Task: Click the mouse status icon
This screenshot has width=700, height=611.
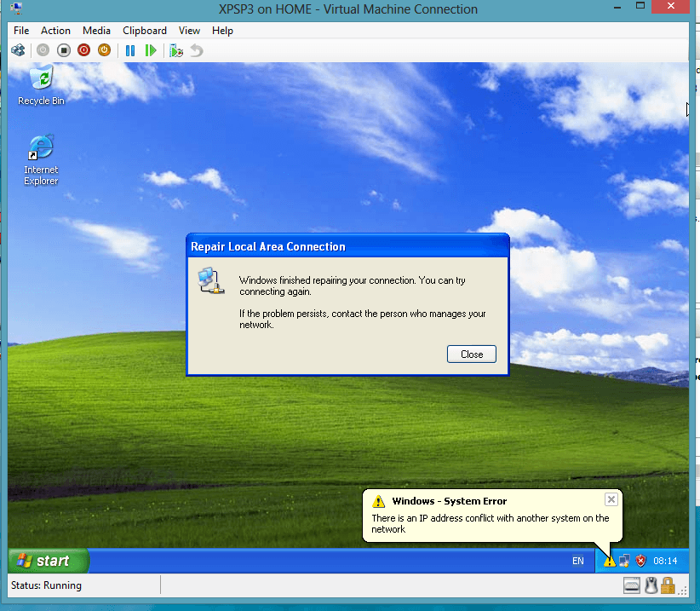Action: click(651, 585)
